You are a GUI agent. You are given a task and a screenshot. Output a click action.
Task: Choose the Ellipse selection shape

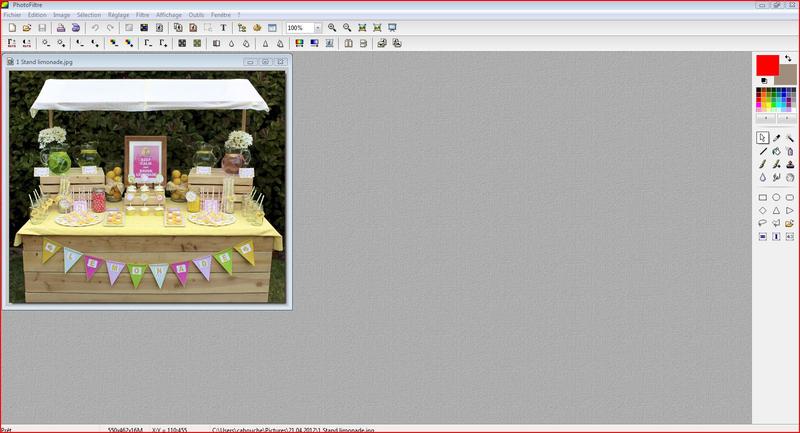pyautogui.click(x=776, y=198)
